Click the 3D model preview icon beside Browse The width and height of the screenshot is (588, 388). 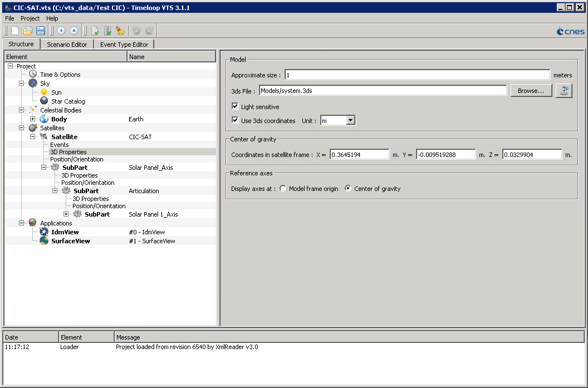563,90
